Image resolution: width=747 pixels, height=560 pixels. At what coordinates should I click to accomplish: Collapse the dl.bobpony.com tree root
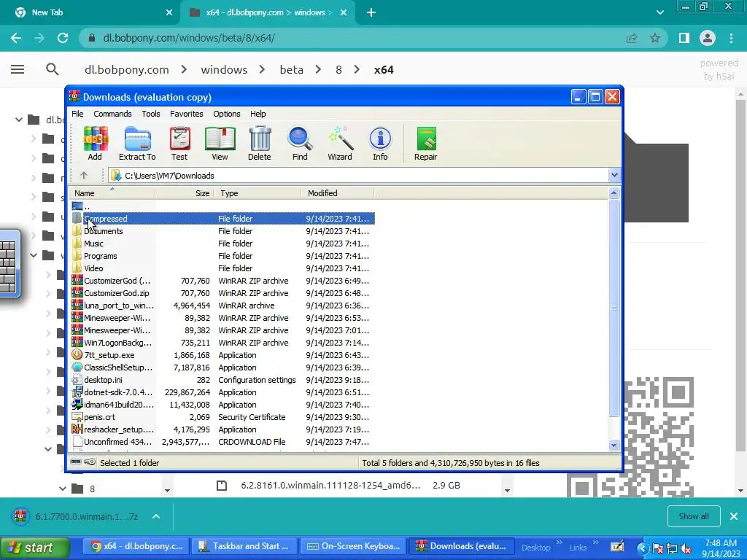pyautogui.click(x=18, y=120)
